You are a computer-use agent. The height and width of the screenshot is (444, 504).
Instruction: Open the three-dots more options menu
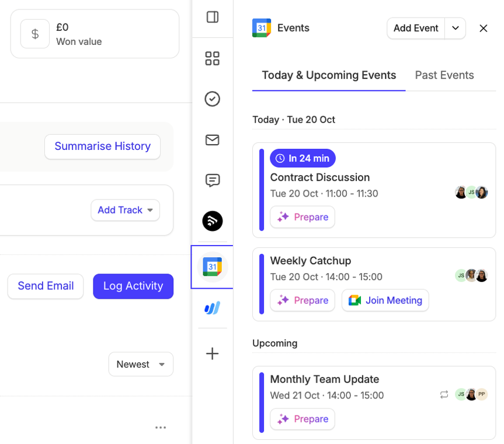(x=161, y=427)
